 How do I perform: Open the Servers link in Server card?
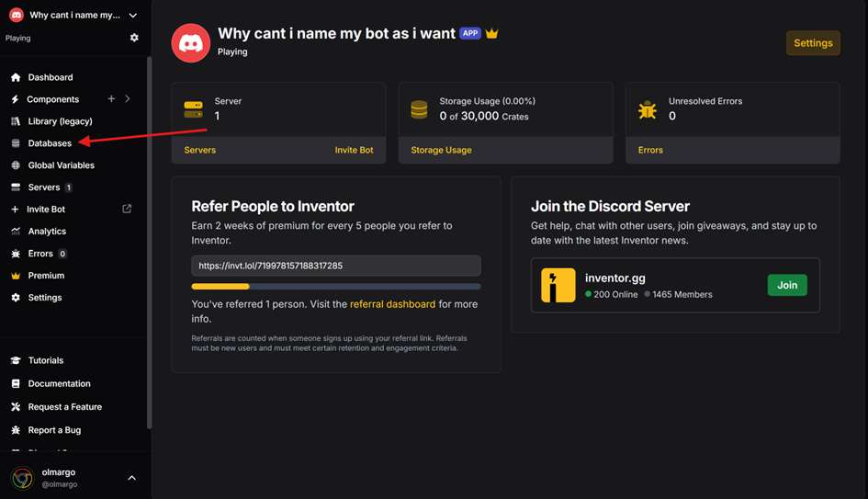200,150
